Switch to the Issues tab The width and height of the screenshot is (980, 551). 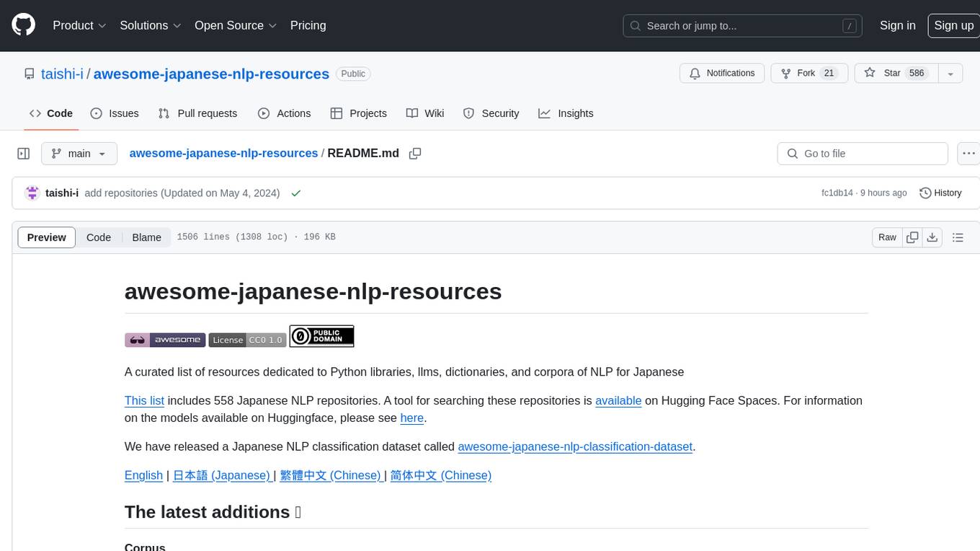115,113
